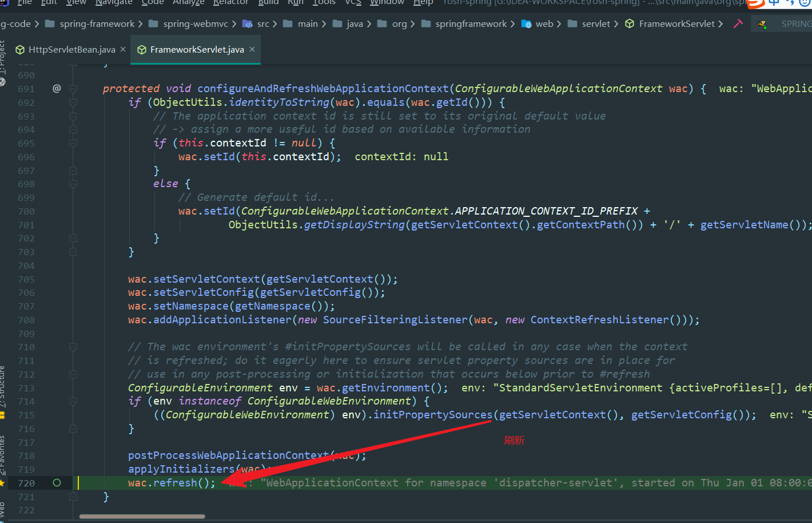Click the org breadcrumb segment

pyautogui.click(x=400, y=23)
